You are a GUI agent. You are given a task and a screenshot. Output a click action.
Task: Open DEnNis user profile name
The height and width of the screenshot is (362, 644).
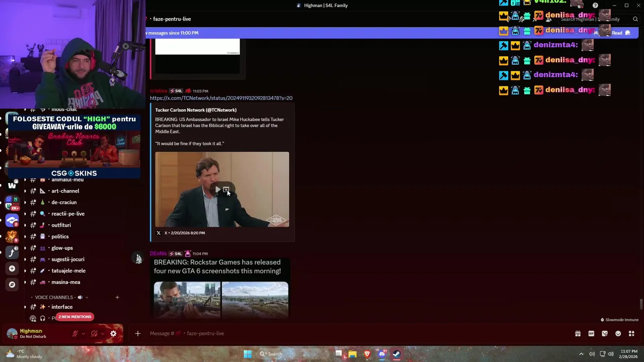[158, 253]
